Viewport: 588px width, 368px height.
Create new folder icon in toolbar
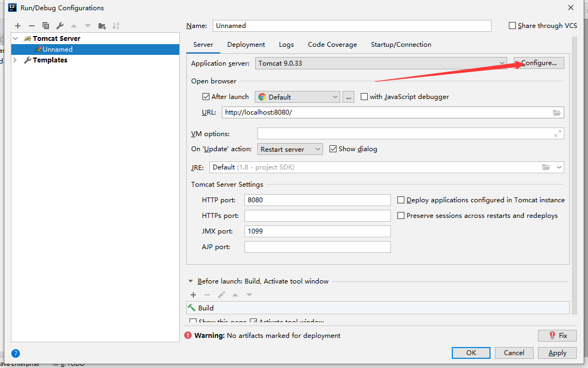click(x=102, y=26)
